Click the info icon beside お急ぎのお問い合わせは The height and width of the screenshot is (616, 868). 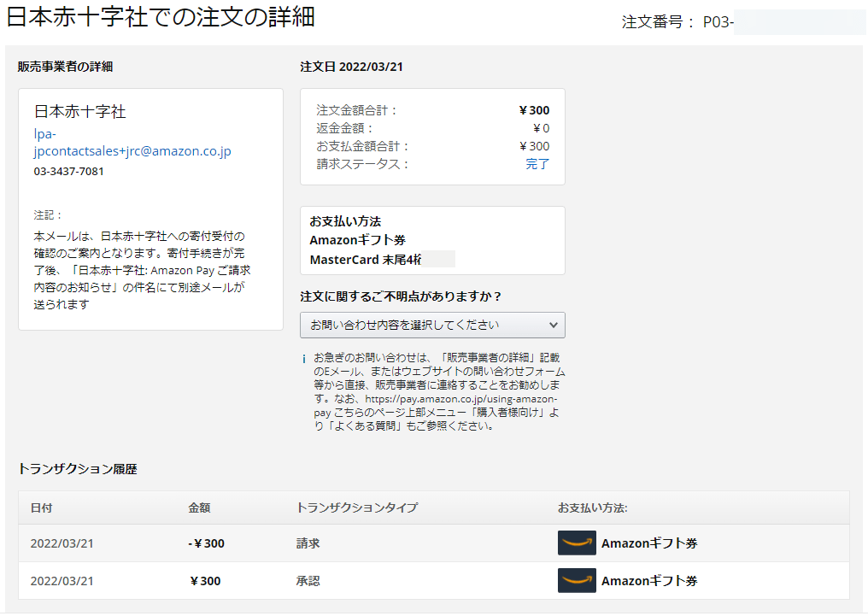tap(304, 359)
